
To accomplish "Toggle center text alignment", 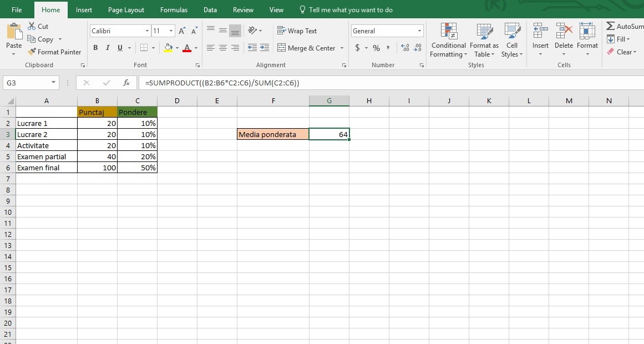I will click(222, 48).
